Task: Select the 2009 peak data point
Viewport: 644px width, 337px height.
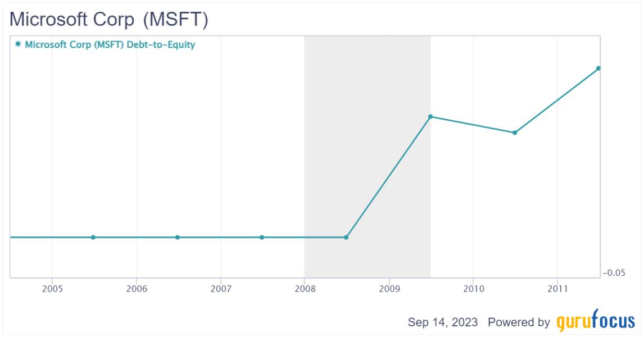Action: 430,117
